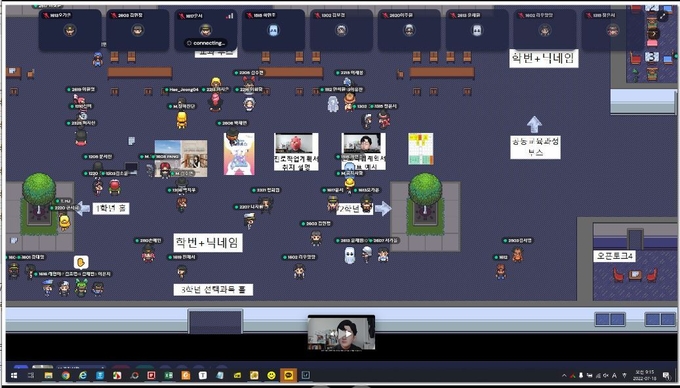Viewport: 680px width, 388px height.
Task: Open File Explorer from the taskbar
Action: point(48,375)
